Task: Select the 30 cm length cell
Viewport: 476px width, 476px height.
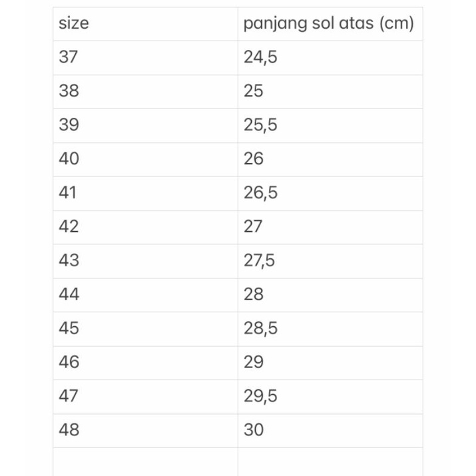Action: click(x=254, y=430)
